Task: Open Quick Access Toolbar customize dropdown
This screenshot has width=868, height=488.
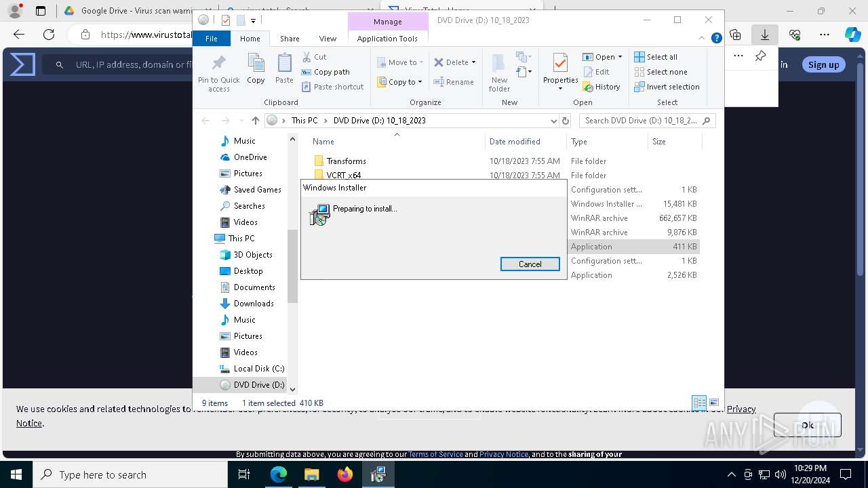Action: (253, 20)
